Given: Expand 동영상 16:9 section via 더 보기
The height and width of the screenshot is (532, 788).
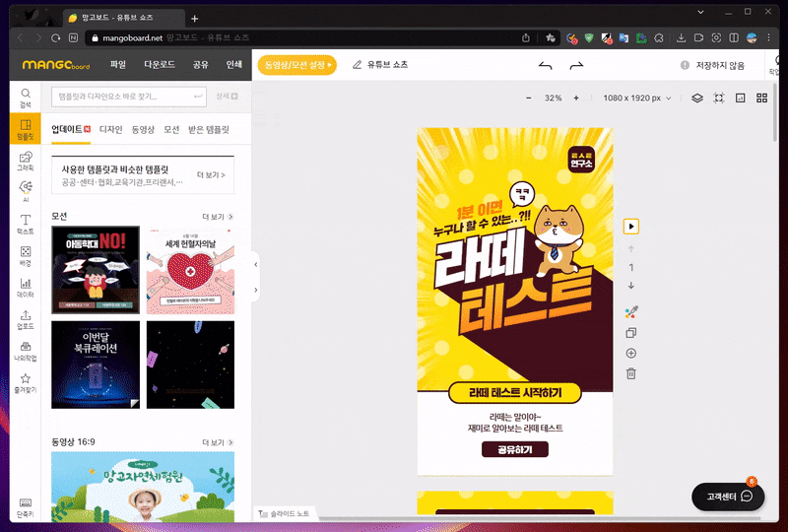Looking at the screenshot, I should point(218,442).
